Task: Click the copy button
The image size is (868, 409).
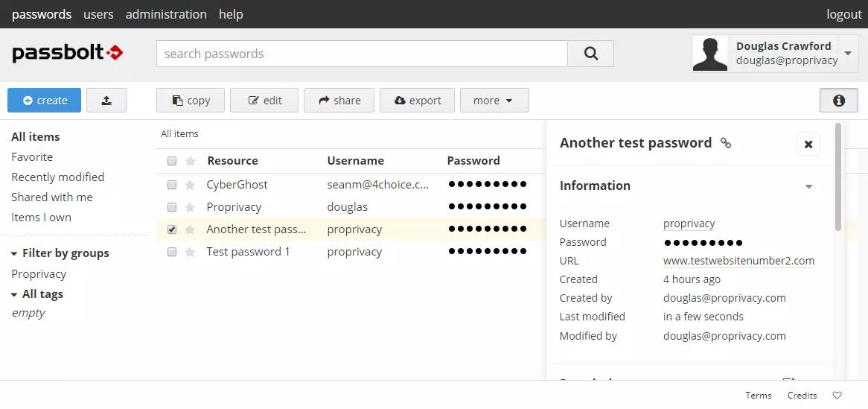Action: [191, 101]
